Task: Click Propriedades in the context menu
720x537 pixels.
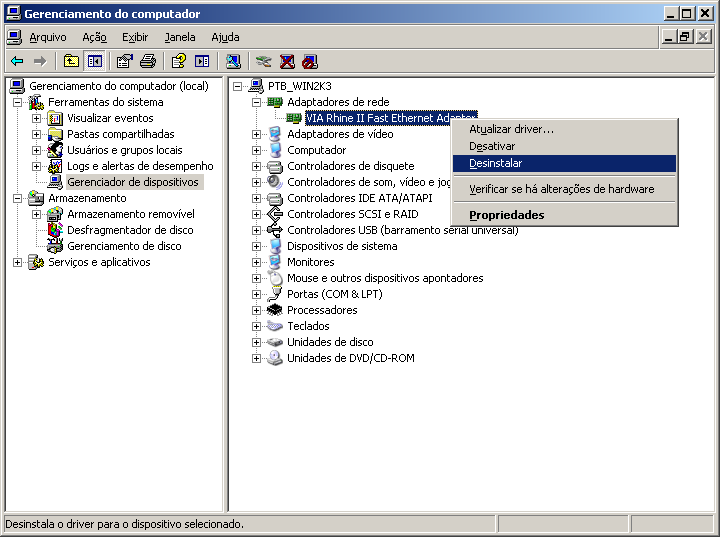Action: tap(506, 215)
